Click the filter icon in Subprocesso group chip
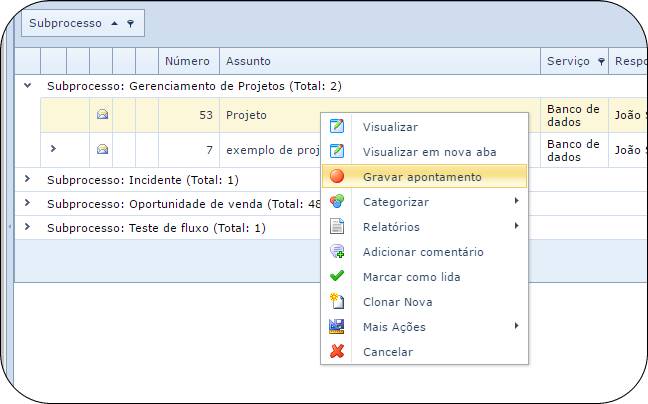 131,24
